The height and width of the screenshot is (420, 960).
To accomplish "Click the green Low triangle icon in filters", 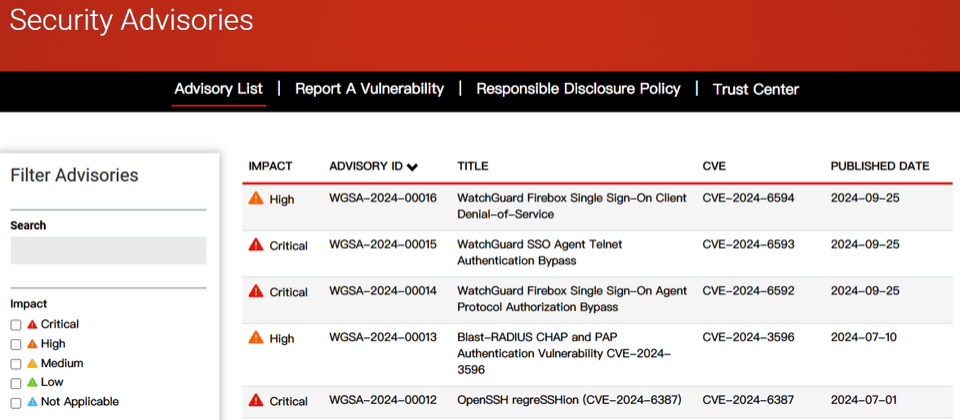I will [x=32, y=383].
